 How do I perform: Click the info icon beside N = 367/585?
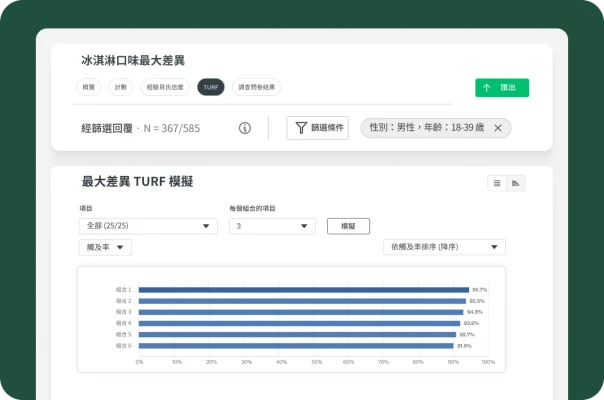click(245, 128)
